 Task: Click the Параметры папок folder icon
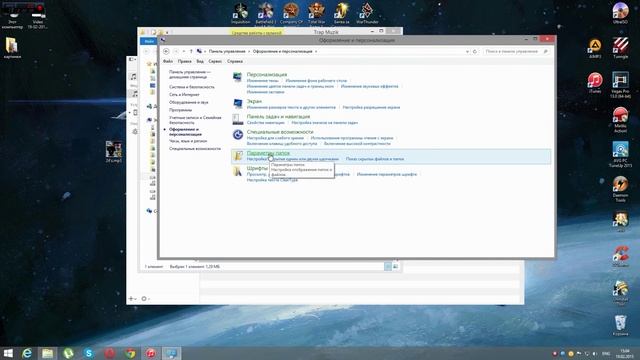click(x=238, y=156)
